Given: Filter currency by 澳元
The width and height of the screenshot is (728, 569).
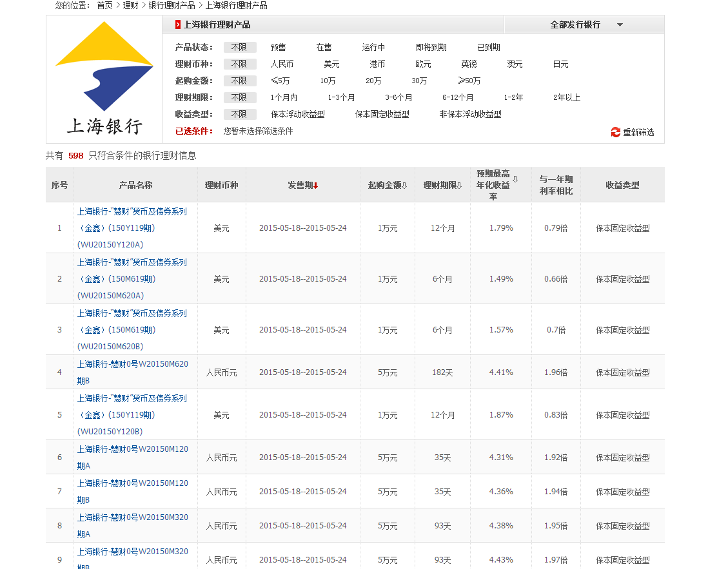Looking at the screenshot, I should (515, 64).
